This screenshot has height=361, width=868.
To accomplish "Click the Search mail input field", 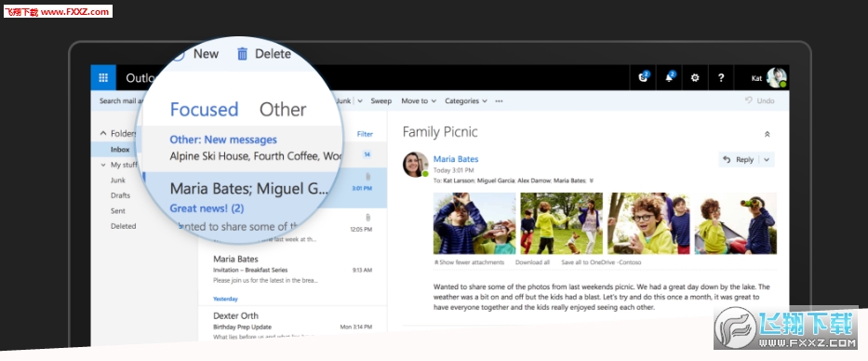I will (x=121, y=100).
